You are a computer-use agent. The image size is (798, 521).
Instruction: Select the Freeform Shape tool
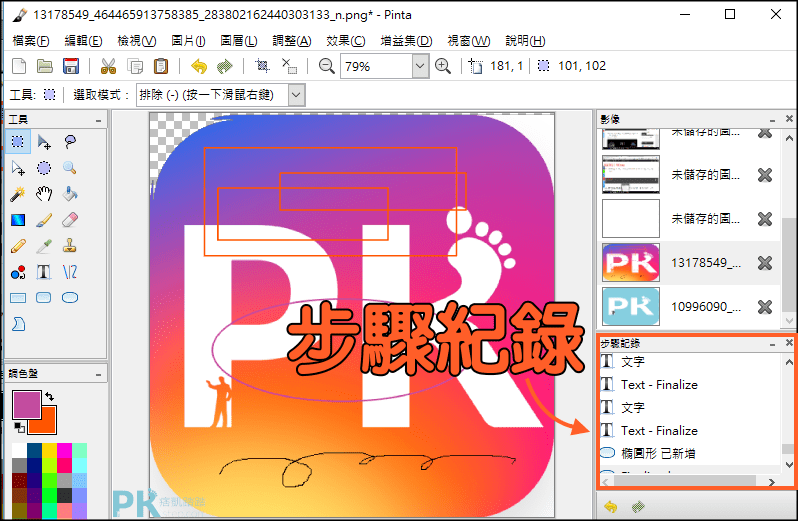click(18, 324)
